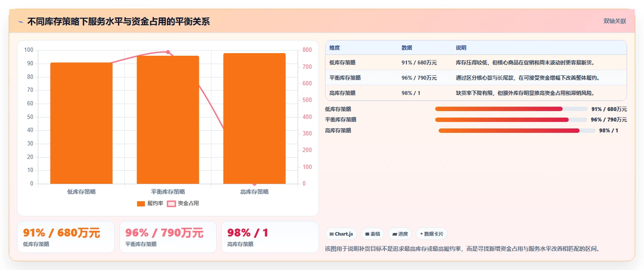
Task: Open the 91% / 680万元 data card
Action: pos(66,237)
